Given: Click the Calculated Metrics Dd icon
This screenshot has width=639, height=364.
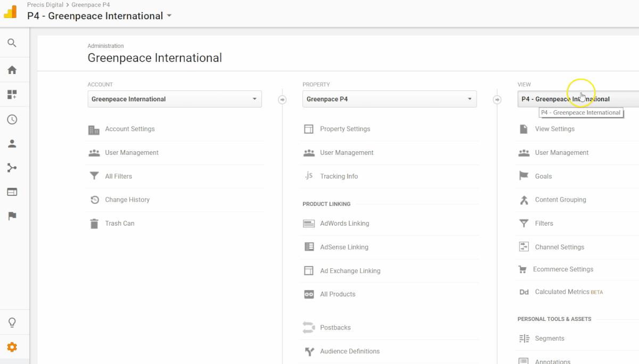Looking at the screenshot, I should (524, 292).
